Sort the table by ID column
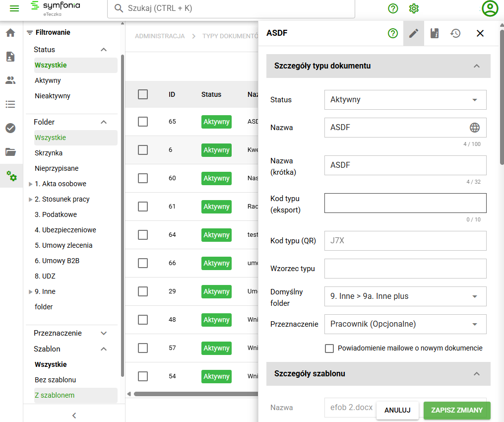 click(x=172, y=94)
